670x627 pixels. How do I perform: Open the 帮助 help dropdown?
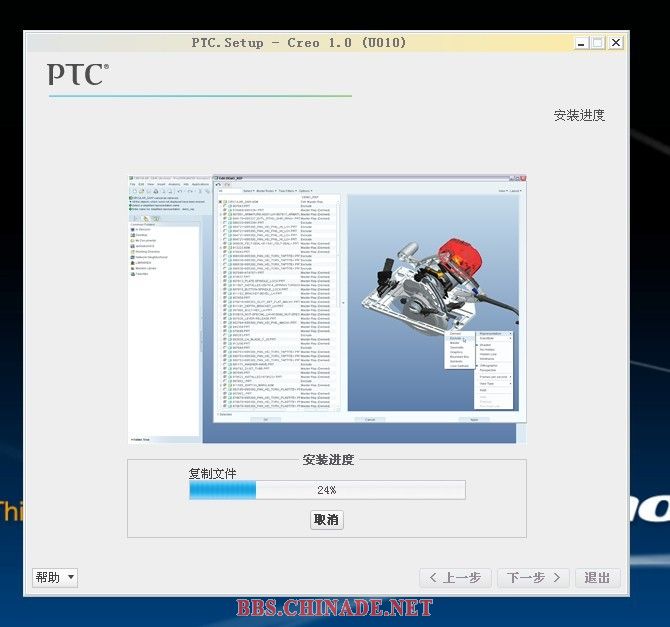point(55,578)
